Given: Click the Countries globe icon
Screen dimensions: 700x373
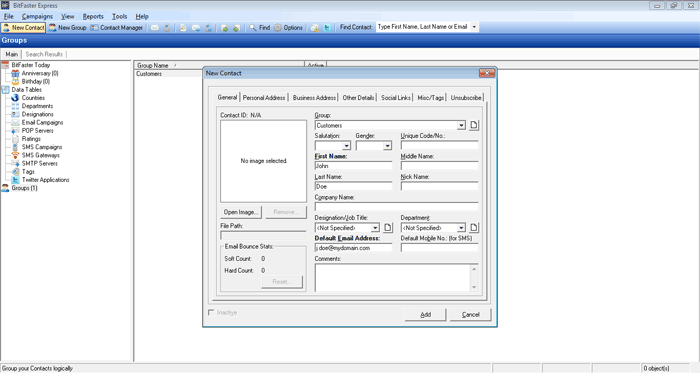Looking at the screenshot, I should [x=15, y=98].
